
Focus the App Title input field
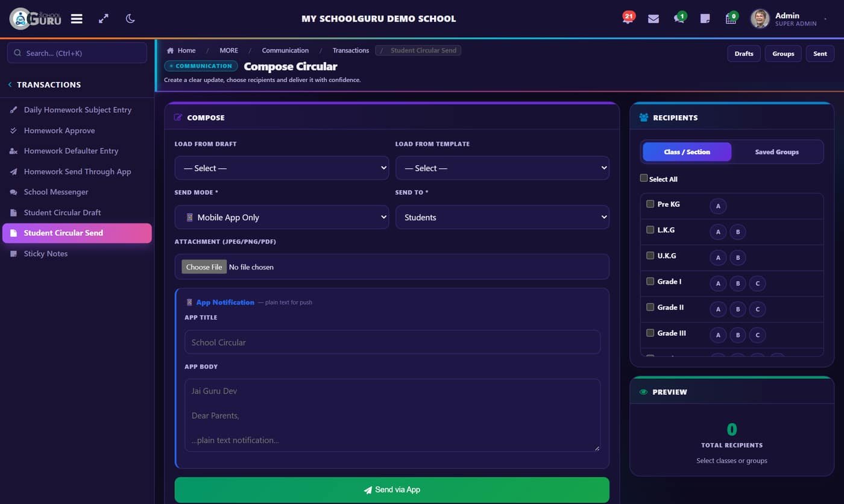[392, 342]
